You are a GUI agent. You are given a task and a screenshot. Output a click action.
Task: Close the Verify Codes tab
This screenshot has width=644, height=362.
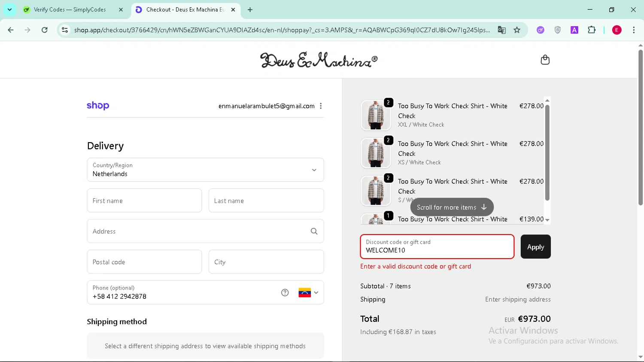point(121,9)
